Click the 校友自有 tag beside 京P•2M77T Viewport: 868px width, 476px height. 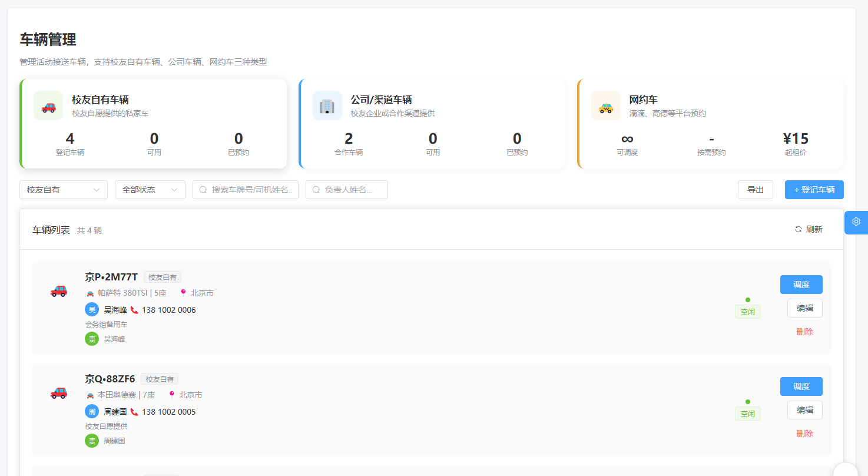163,277
